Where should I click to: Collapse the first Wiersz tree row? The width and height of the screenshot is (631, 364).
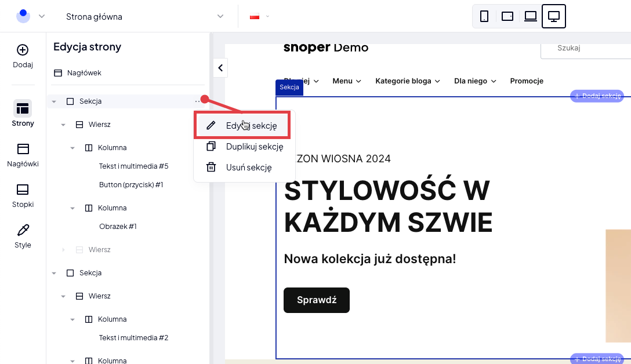[63, 125]
